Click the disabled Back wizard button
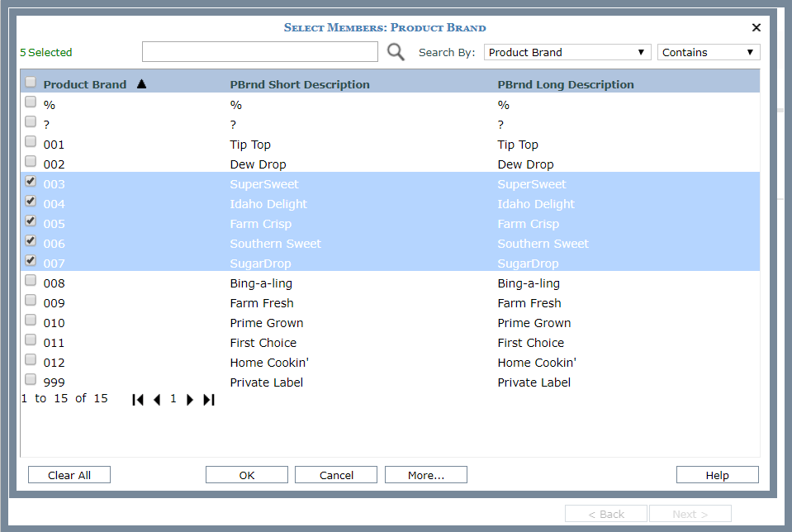Viewport: 792px width, 532px height. tap(606, 514)
